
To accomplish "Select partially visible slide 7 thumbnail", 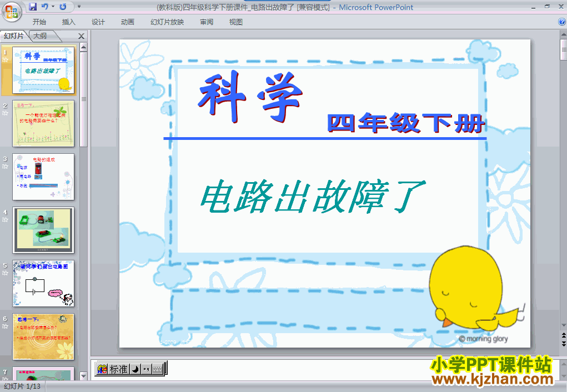I will [x=43, y=374].
